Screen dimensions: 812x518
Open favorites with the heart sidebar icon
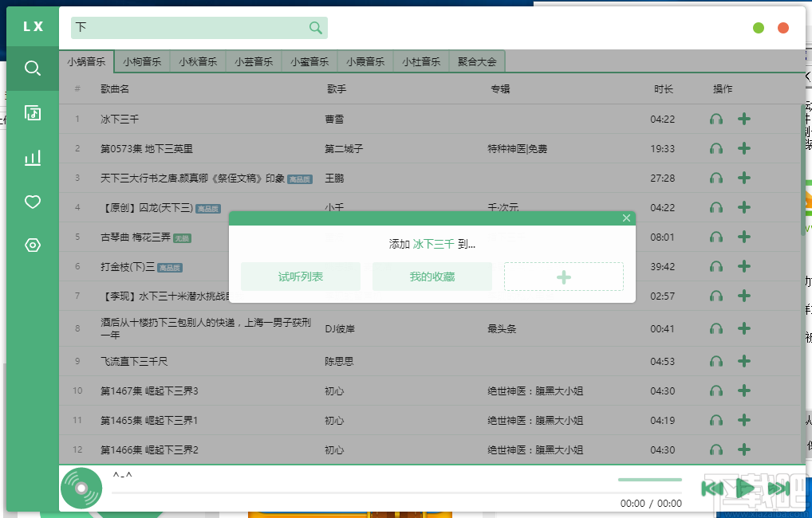[32, 202]
